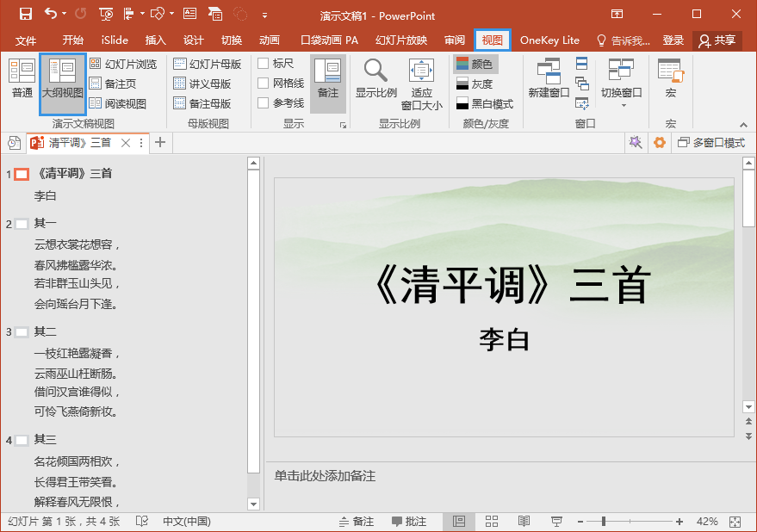This screenshot has height=532, width=757.
Task: Open Slide Master view (幻灯片母版)
Action: pyautogui.click(x=207, y=64)
